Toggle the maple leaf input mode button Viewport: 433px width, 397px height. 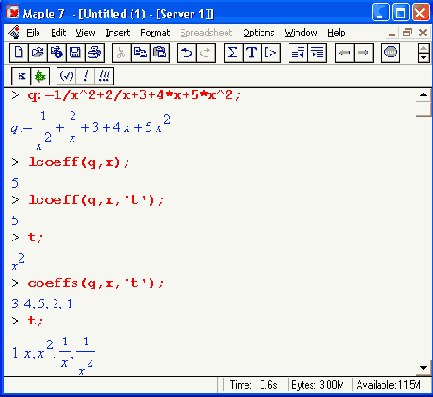[x=40, y=76]
